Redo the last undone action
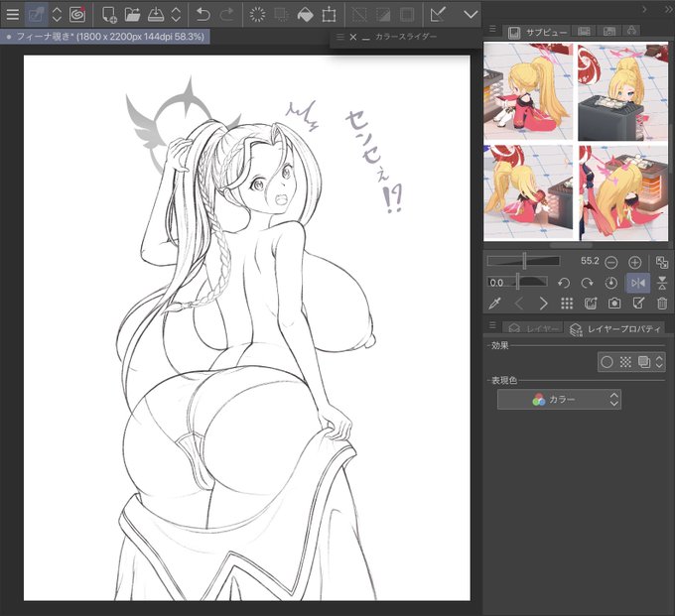The height and width of the screenshot is (616, 675). click(226, 15)
